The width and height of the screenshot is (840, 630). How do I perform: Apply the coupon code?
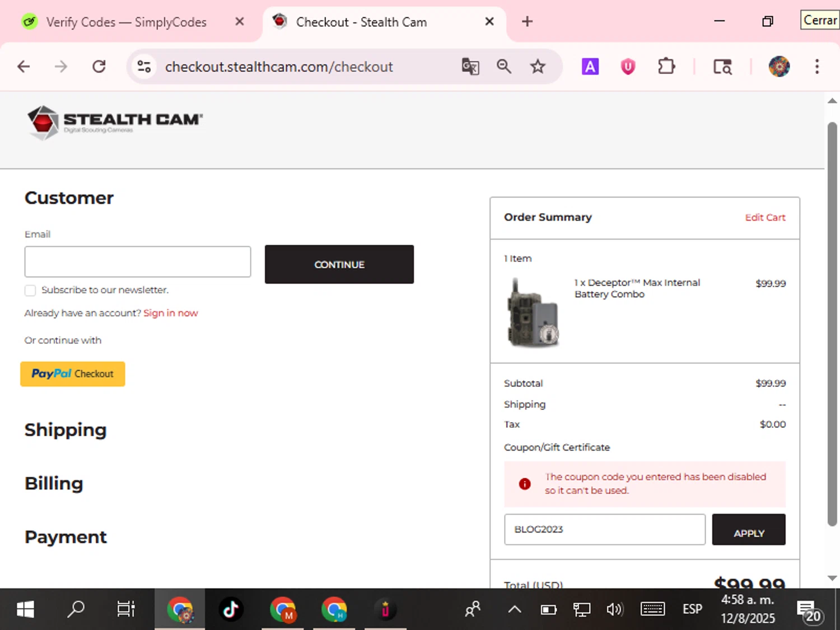point(749,530)
